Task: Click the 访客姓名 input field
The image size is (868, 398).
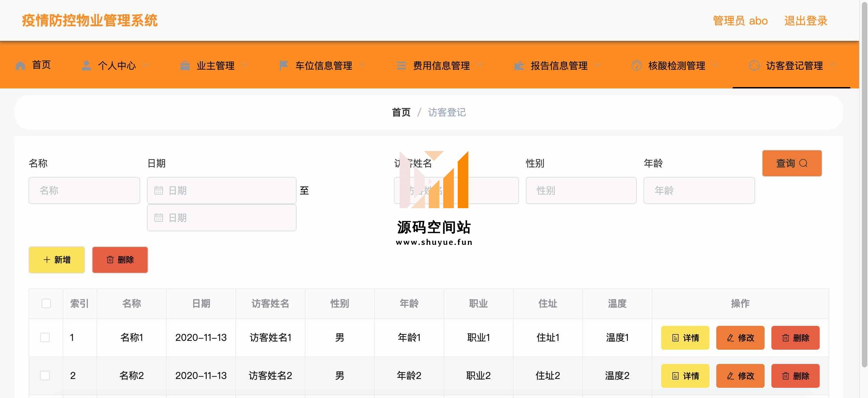Action: point(493,190)
